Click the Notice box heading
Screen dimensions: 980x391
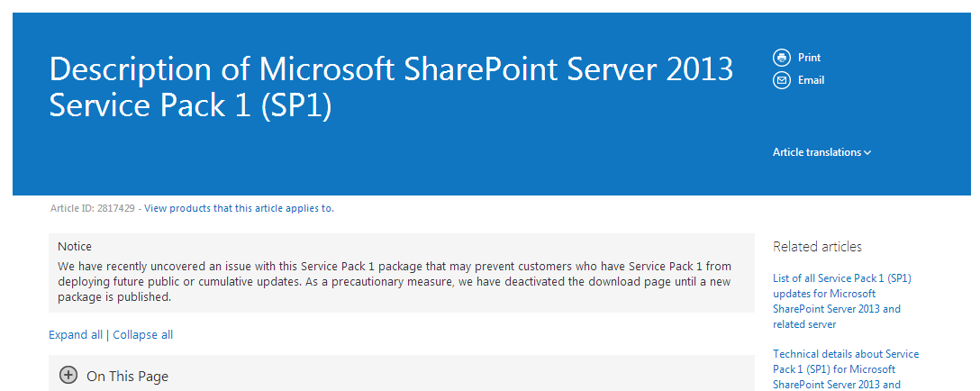(x=75, y=247)
